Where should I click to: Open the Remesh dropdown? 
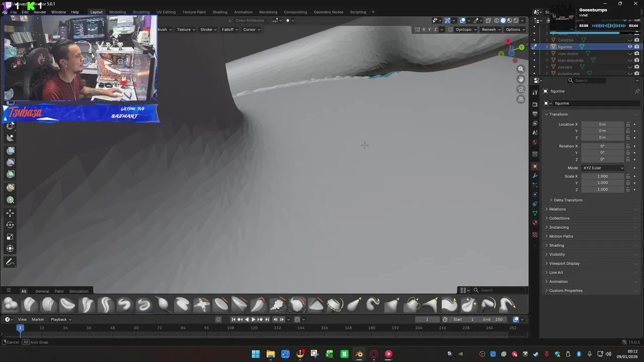click(x=491, y=30)
